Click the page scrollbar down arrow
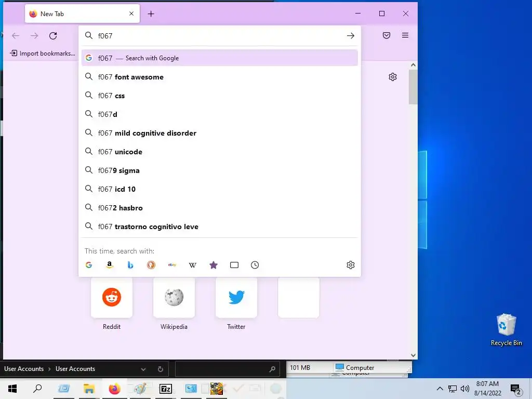Screen dimensions: 532x399 point(413,355)
